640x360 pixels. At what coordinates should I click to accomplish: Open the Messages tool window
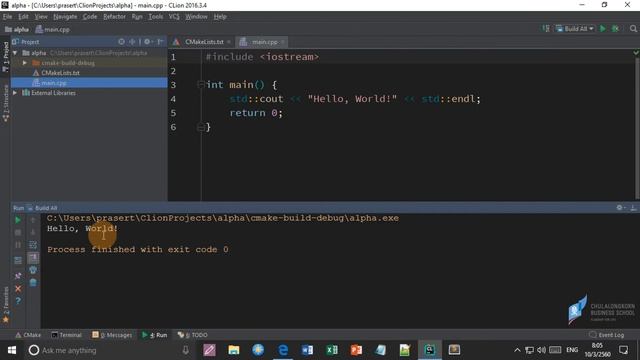click(x=112, y=335)
